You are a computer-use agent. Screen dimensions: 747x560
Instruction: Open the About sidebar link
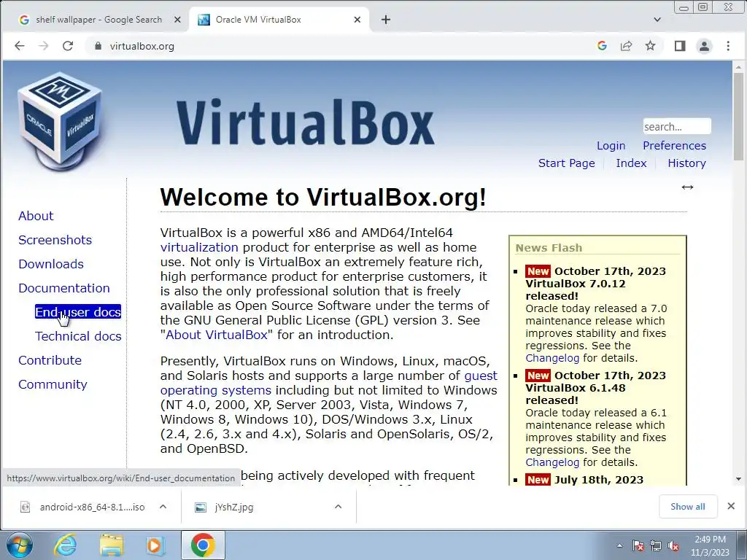tap(36, 216)
